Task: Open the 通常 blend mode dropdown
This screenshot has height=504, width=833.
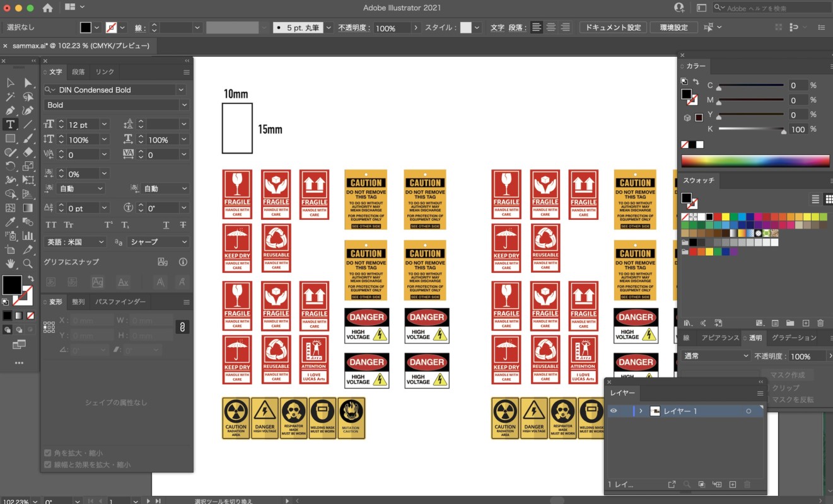Action: pyautogui.click(x=716, y=356)
